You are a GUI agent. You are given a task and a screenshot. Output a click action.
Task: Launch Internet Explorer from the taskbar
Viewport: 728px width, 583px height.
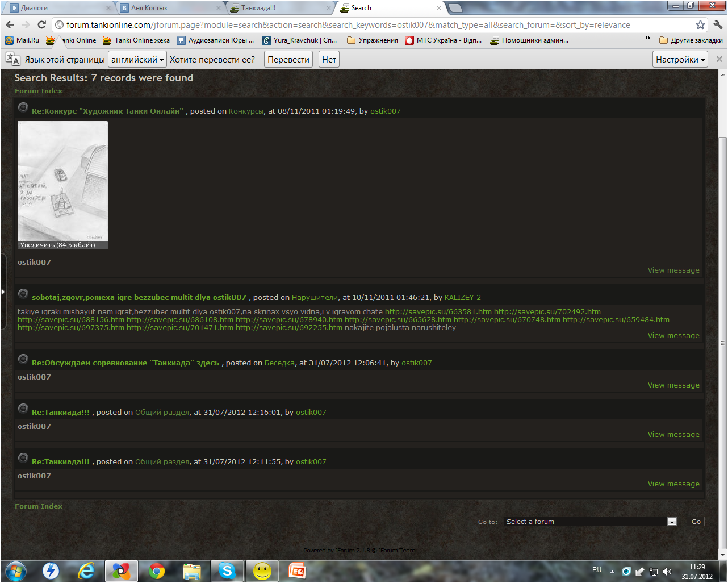(86, 571)
